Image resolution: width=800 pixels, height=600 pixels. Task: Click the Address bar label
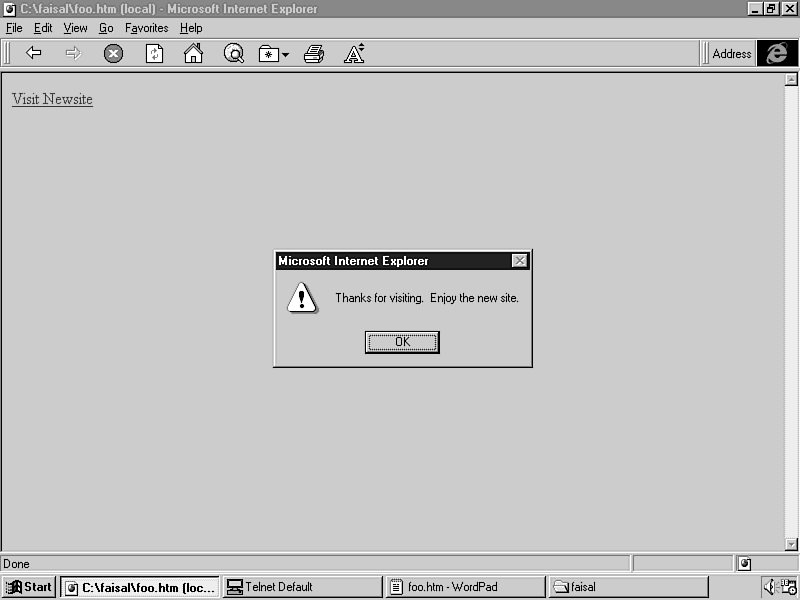click(x=732, y=54)
